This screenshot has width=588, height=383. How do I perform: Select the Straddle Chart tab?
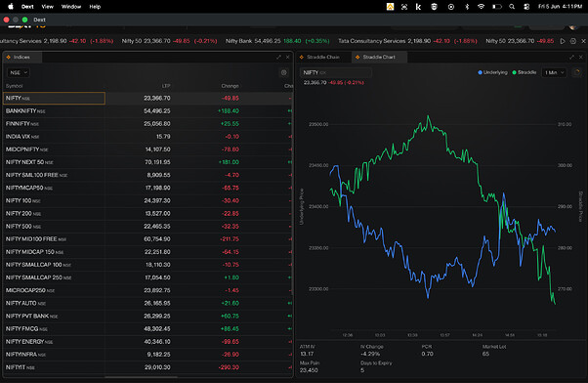point(379,57)
